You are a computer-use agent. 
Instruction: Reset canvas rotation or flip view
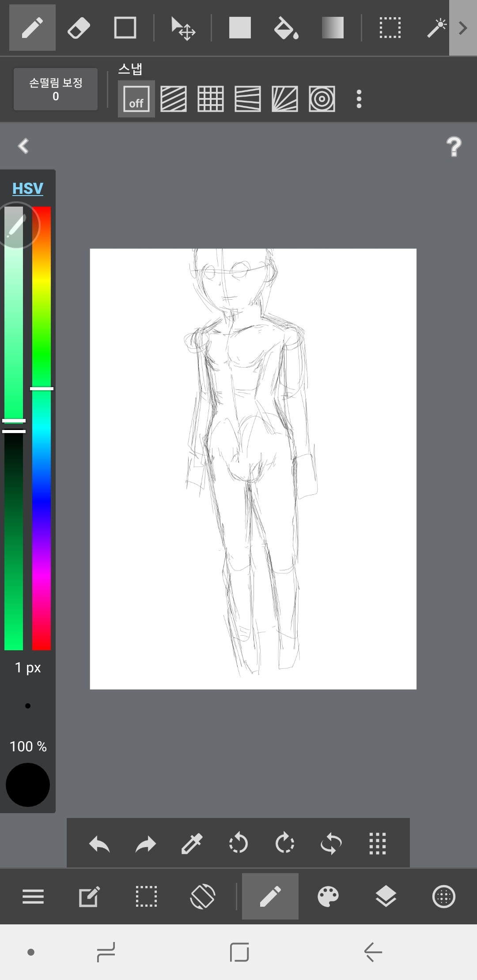click(x=331, y=844)
